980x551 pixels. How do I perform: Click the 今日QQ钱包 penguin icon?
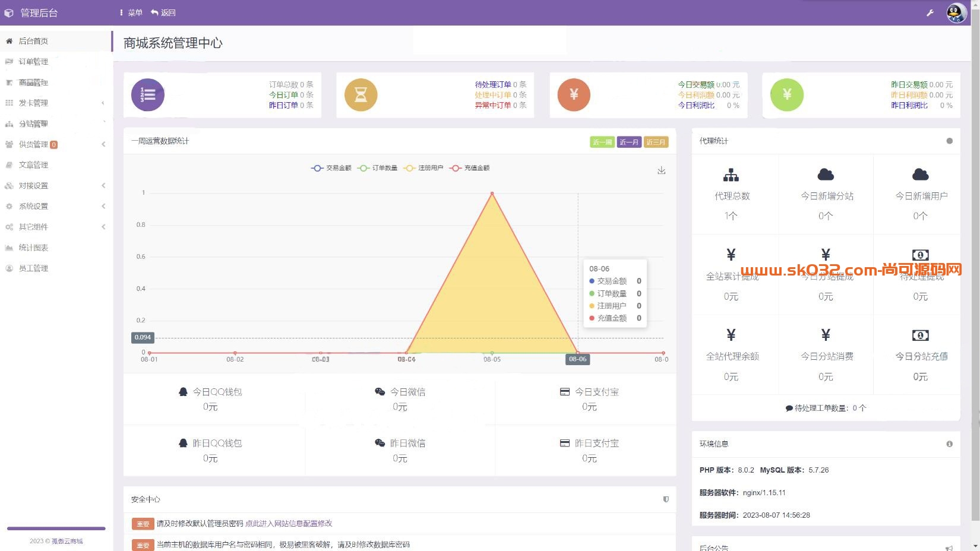tap(183, 392)
